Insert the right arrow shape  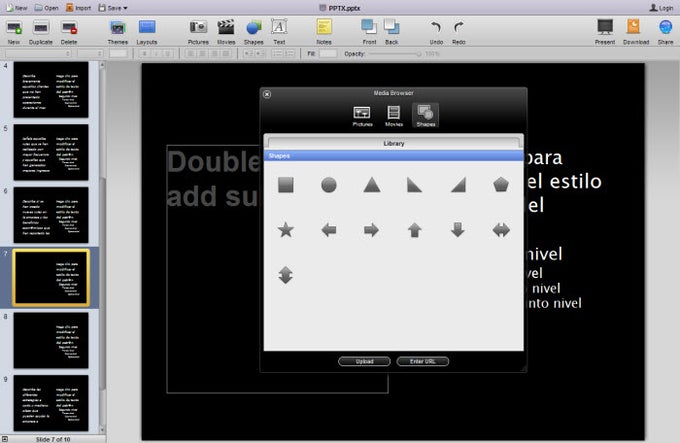pyautogui.click(x=372, y=230)
